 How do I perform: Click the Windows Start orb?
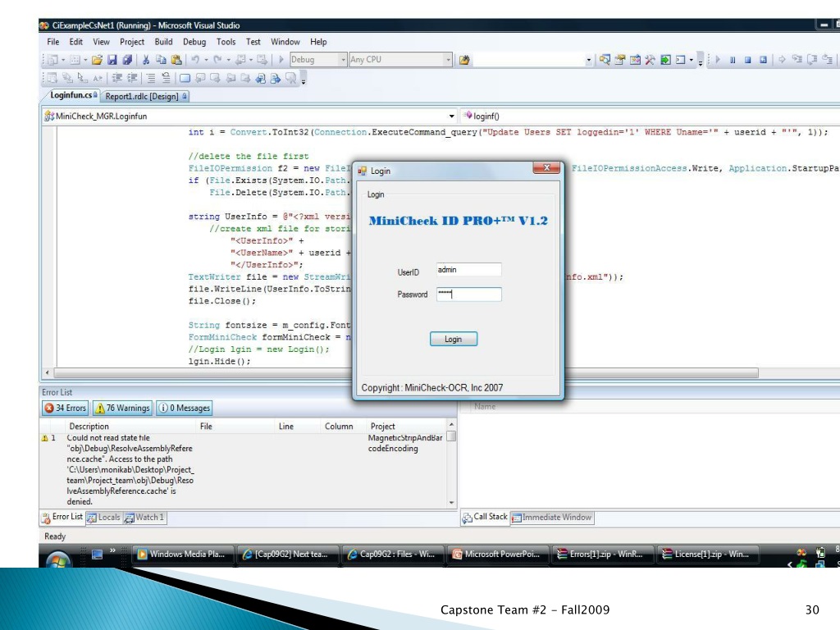click(x=58, y=559)
